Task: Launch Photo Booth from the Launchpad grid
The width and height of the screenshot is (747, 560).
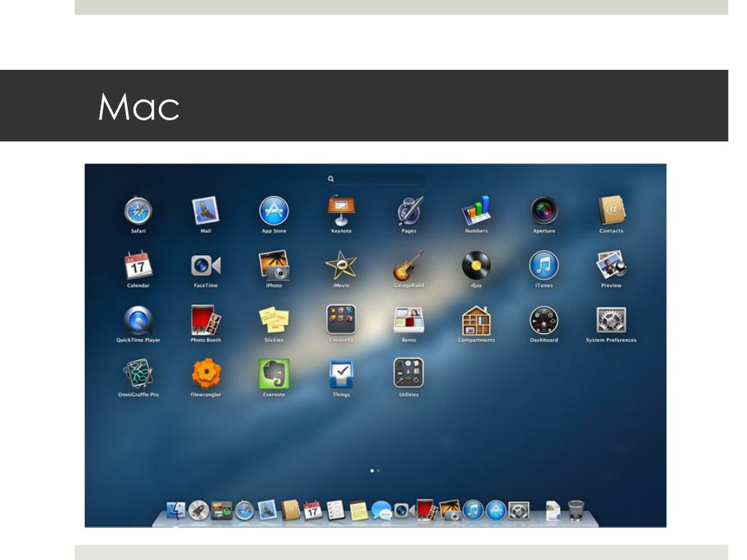Action: click(x=205, y=319)
